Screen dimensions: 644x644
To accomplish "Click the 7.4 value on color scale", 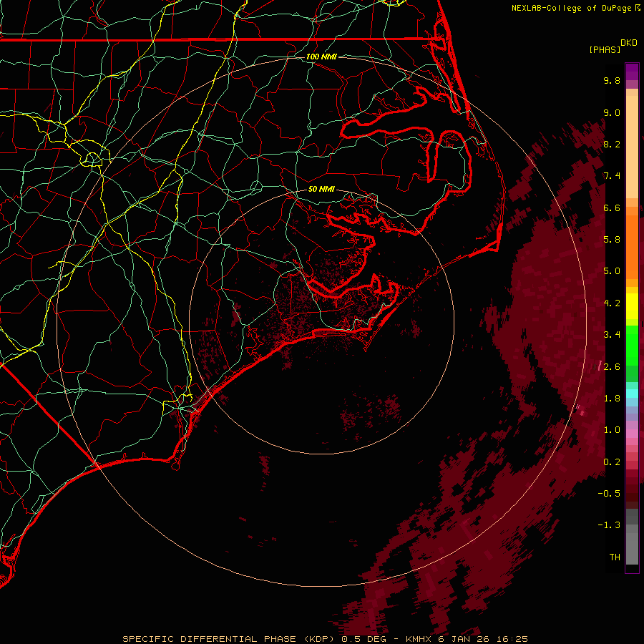I will (x=612, y=176).
